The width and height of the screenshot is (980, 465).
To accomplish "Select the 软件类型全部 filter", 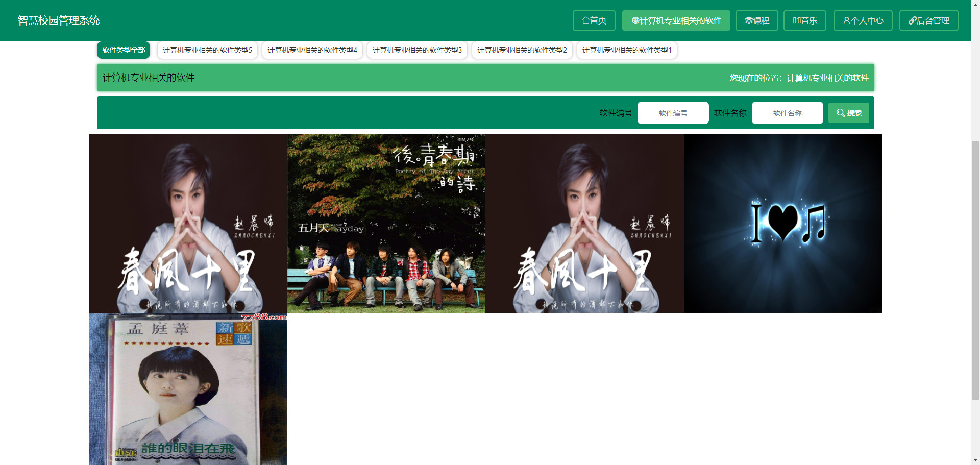I will click(124, 50).
